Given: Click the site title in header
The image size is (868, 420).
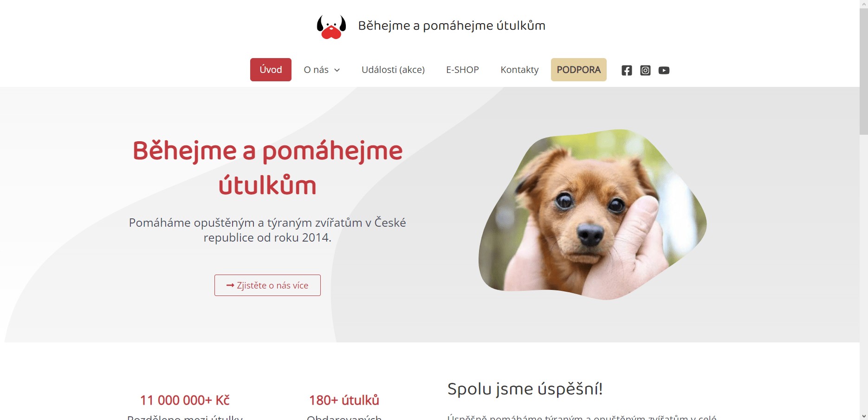Looking at the screenshot, I should 452,26.
